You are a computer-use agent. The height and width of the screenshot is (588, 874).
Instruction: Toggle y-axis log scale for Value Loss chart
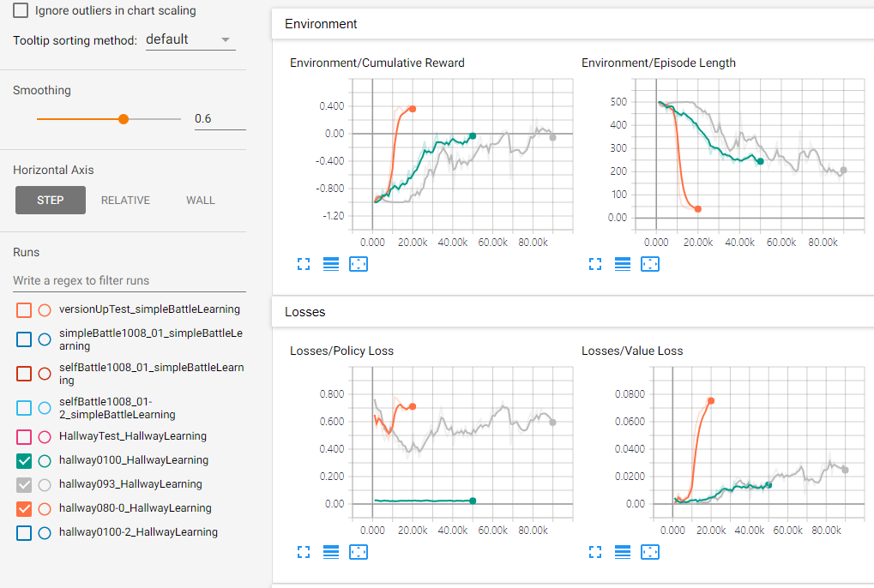pyautogui.click(x=623, y=552)
